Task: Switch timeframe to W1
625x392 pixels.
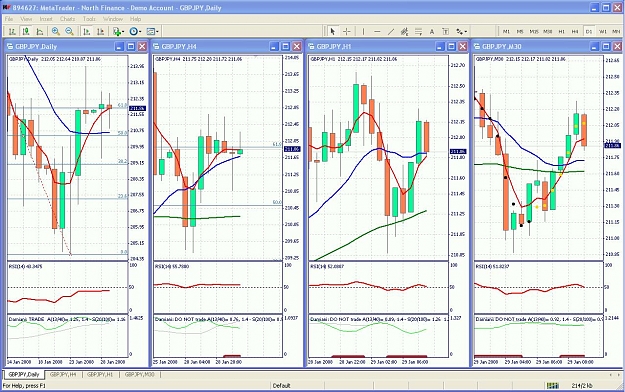Action: (603, 31)
